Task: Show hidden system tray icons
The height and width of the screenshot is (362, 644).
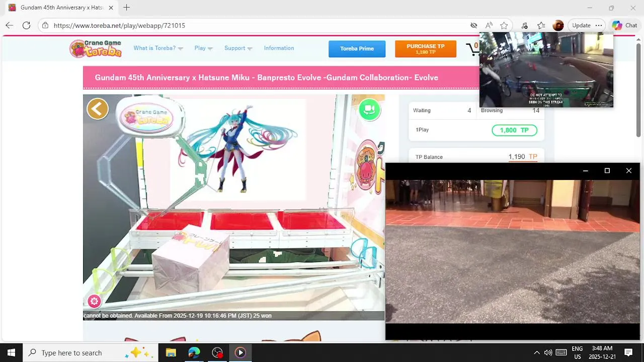Action: pos(536,352)
